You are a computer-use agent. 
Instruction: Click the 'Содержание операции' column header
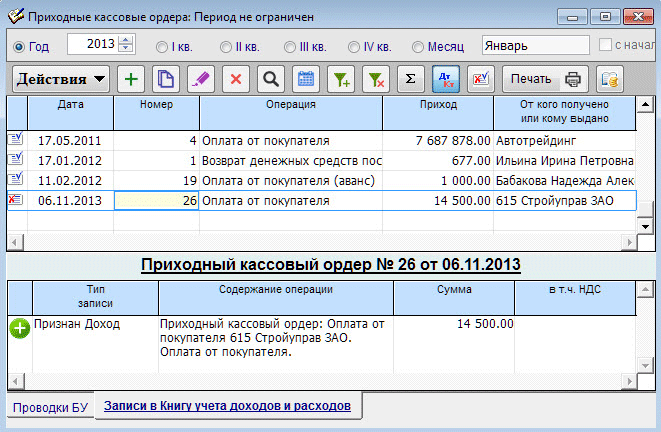tap(276, 298)
